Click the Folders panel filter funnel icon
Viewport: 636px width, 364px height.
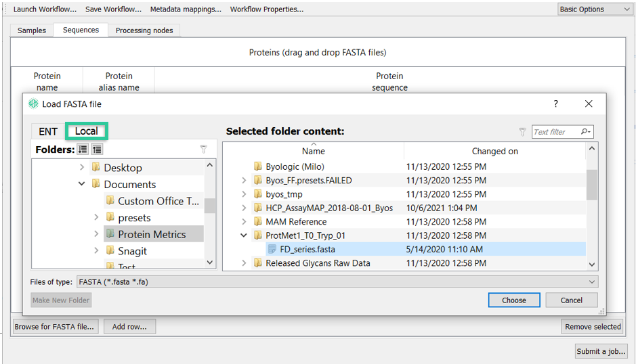[x=204, y=149]
